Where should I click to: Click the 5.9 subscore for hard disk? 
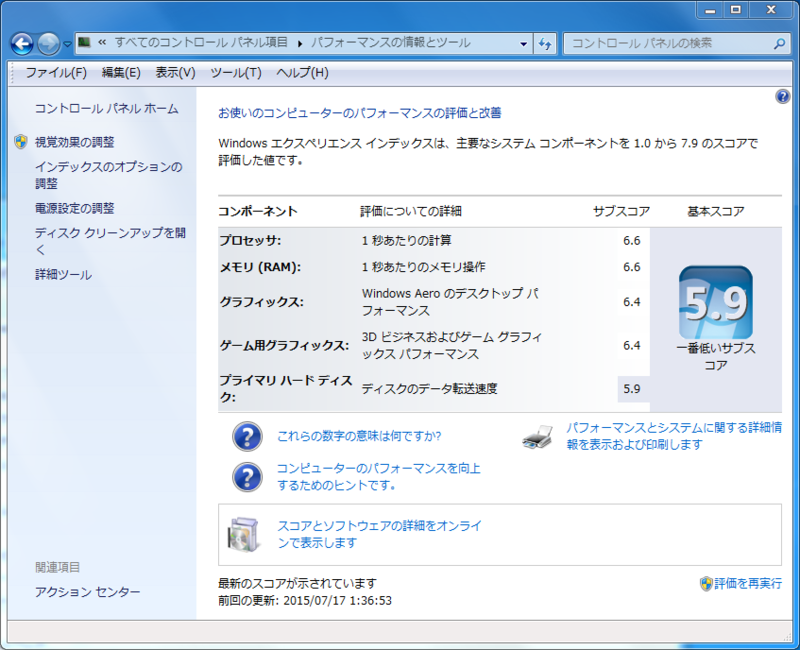632,389
